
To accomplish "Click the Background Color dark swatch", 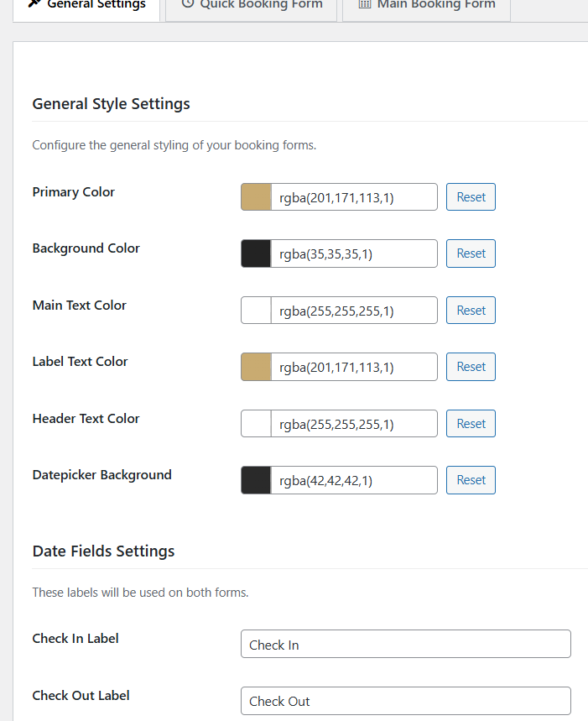I will (x=255, y=253).
